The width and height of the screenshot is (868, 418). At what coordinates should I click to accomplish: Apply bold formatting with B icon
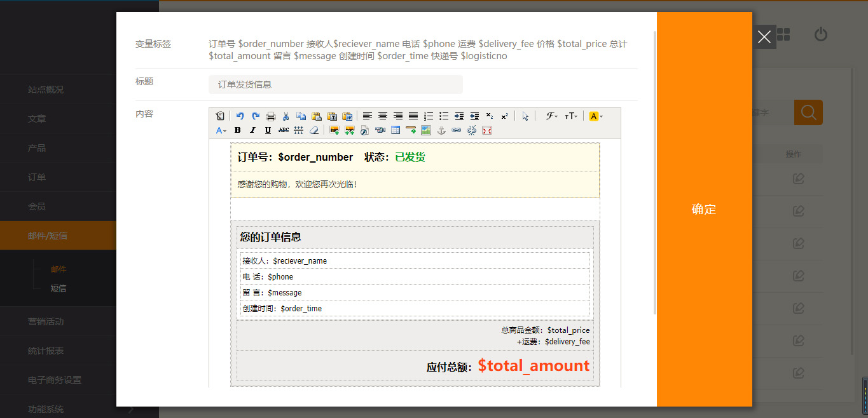(238, 130)
